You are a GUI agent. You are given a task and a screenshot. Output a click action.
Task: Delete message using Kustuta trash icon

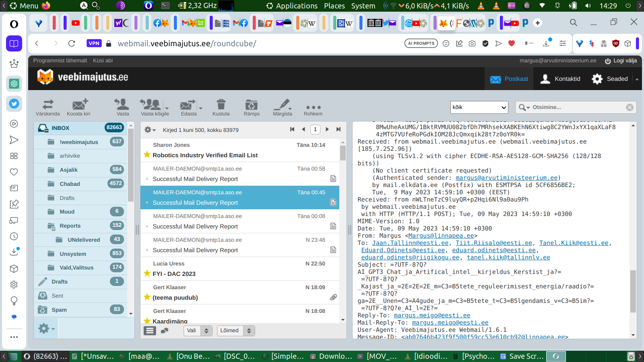[221, 105]
